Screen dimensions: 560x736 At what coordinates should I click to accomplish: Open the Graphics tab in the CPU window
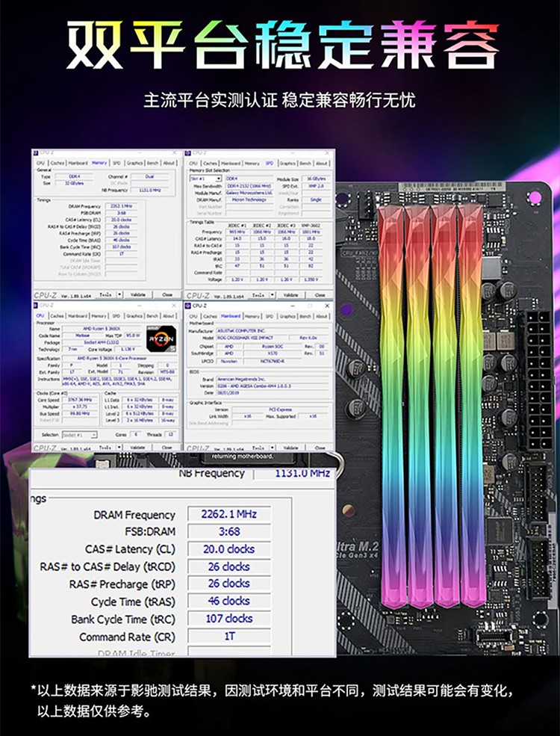pos(134,316)
